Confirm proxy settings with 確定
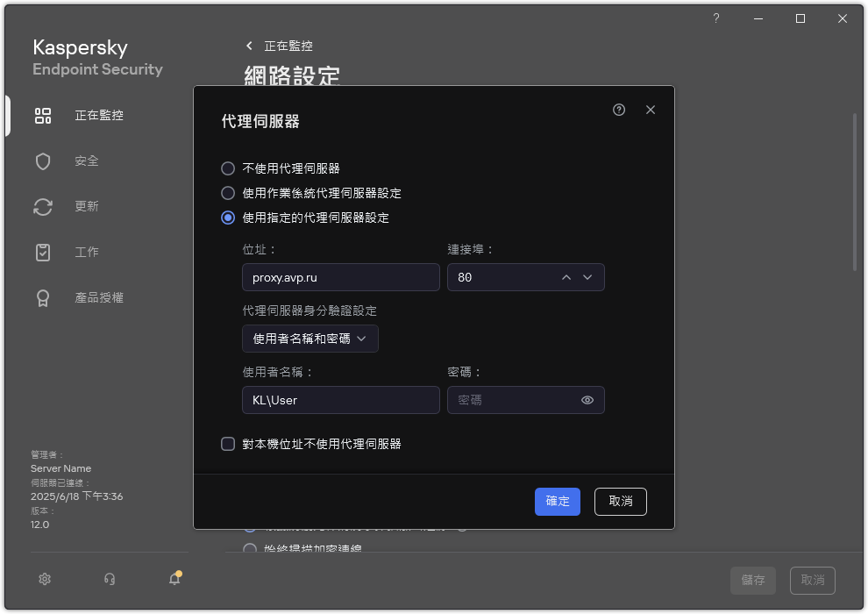Screen dimensions: 868x614 coord(557,502)
